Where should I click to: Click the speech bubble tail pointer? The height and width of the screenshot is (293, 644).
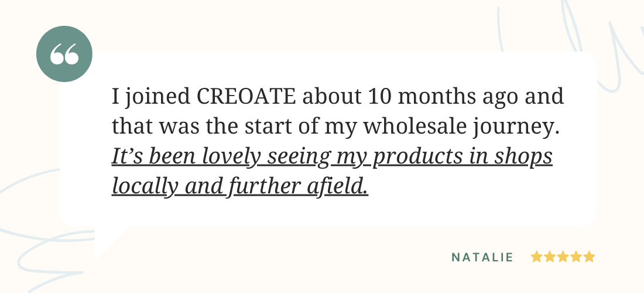pyautogui.click(x=108, y=241)
